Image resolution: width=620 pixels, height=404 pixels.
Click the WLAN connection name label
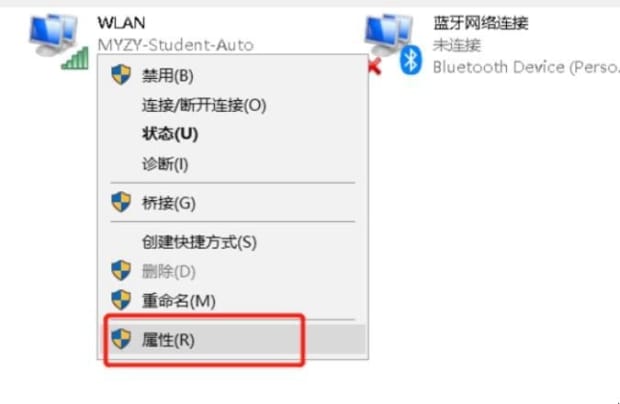pyautogui.click(x=121, y=23)
